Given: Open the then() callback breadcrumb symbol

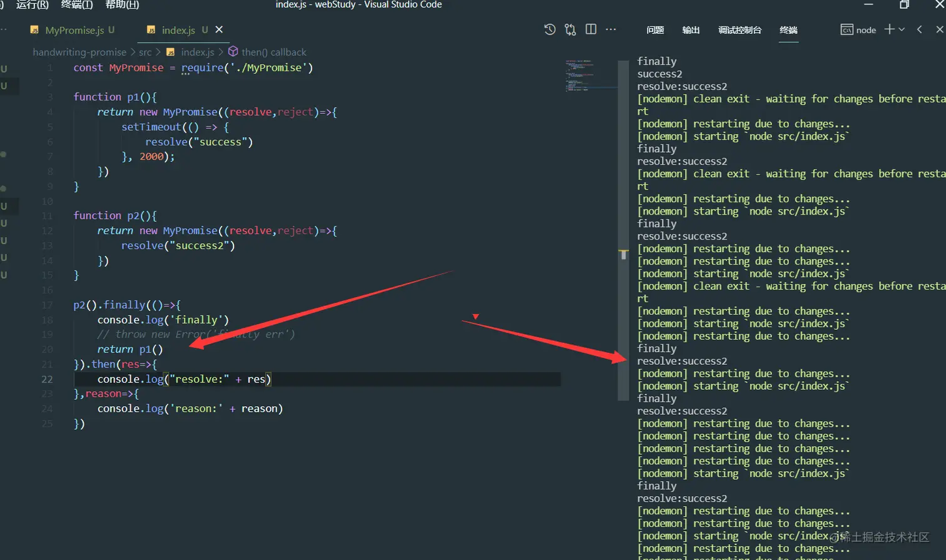Looking at the screenshot, I should [274, 53].
